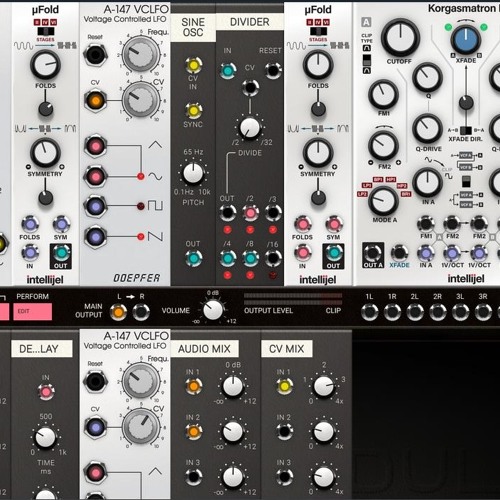Click the blue XFADE knob
Screen dimensions: 500x500
point(466,40)
